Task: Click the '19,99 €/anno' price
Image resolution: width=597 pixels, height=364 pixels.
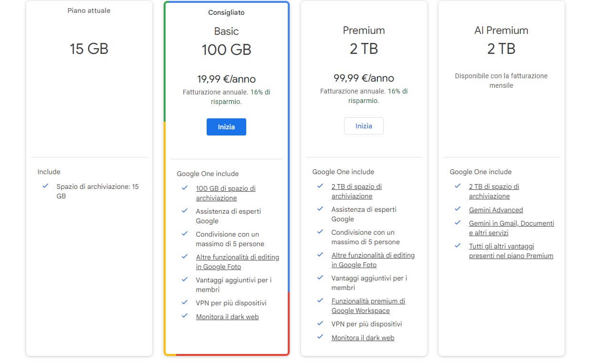Action: pyautogui.click(x=226, y=79)
